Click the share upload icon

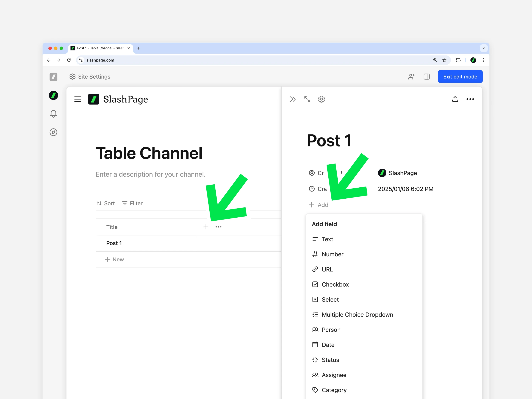tap(455, 99)
